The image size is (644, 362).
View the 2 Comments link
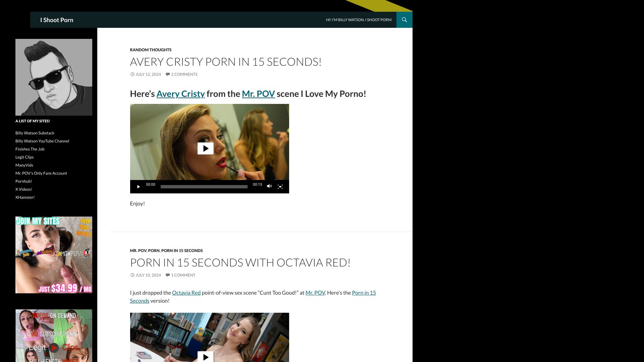coord(184,74)
